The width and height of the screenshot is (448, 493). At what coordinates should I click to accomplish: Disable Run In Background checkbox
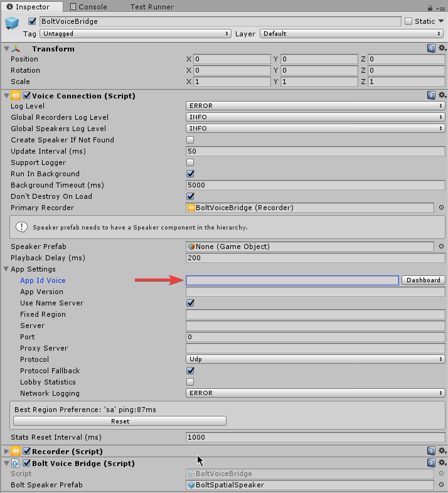(190, 174)
